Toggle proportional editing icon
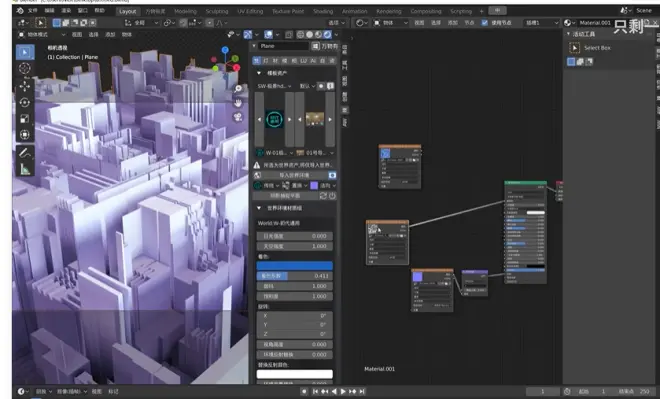660x399 pixels. [210, 23]
